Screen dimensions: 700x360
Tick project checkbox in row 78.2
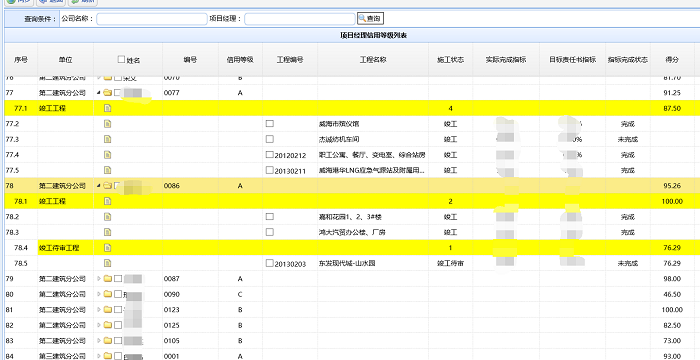[270, 217]
